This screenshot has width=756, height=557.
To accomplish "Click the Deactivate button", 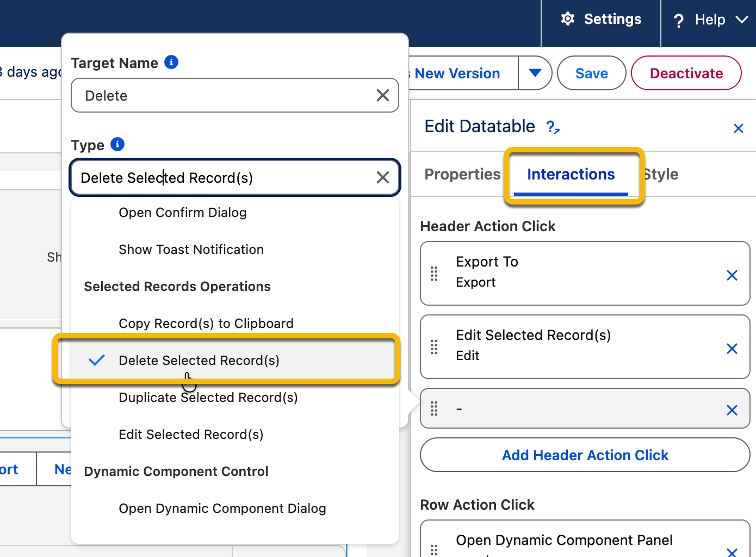I will pyautogui.click(x=686, y=73).
